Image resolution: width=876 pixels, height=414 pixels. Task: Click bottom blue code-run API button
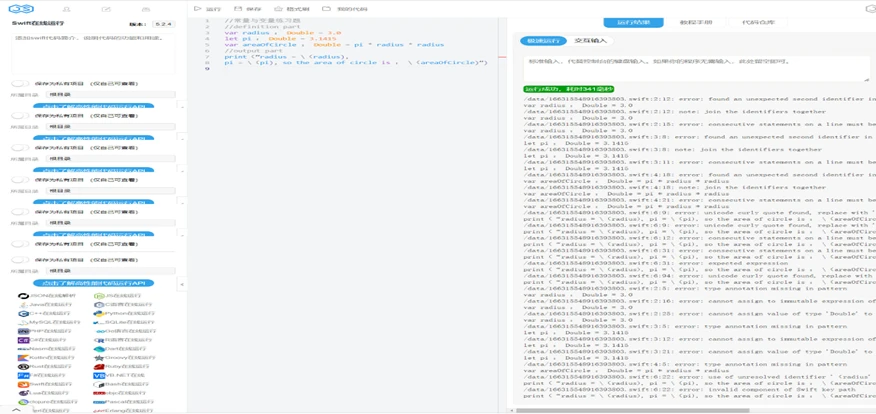pyautogui.click(x=93, y=283)
